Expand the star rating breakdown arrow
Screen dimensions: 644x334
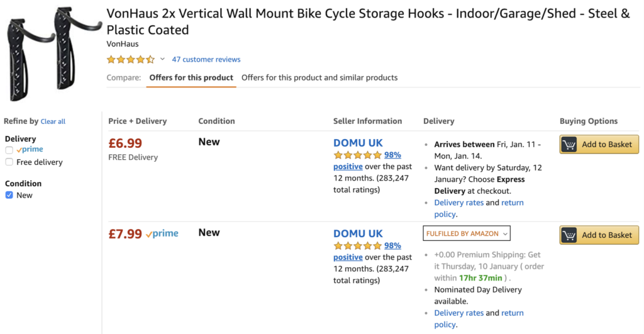pos(162,59)
